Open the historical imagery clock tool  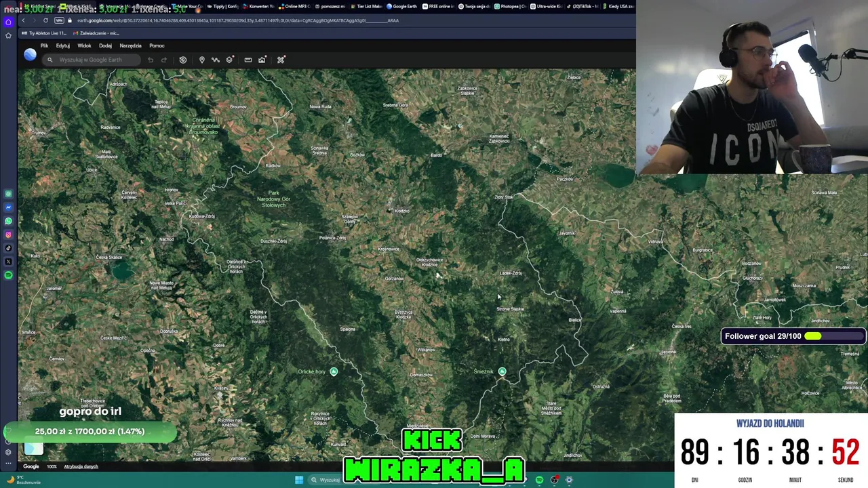(x=183, y=60)
